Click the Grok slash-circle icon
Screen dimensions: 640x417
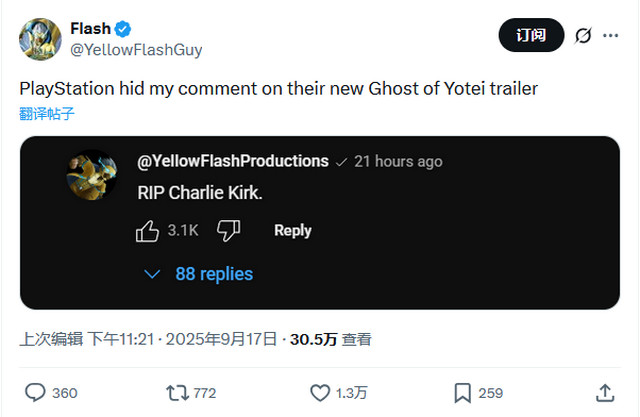584,35
